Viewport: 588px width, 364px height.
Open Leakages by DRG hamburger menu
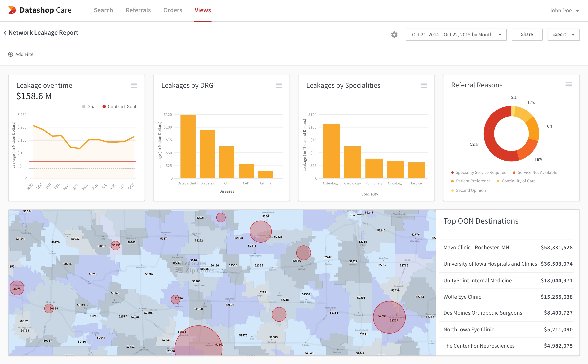[278, 85]
